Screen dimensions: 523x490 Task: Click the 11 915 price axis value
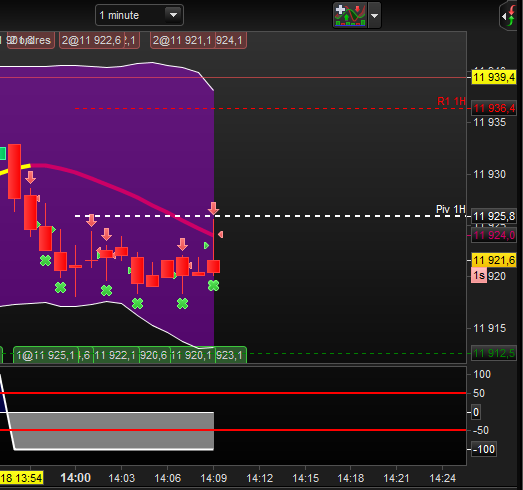[x=490, y=328]
